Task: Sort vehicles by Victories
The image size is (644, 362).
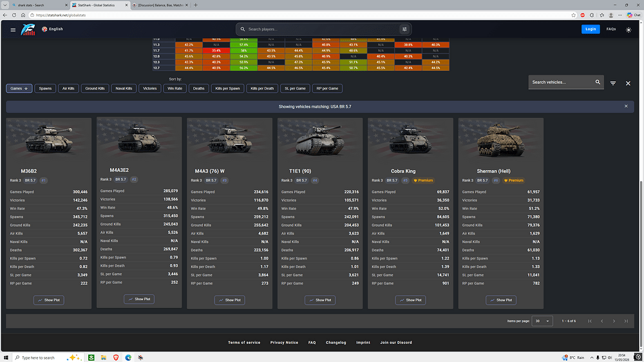Action: [150, 88]
